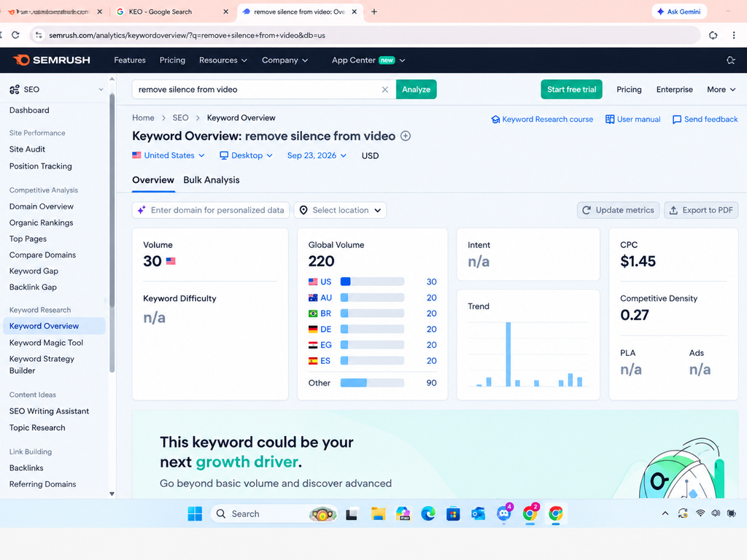Open site information icon in address bar

(39, 35)
